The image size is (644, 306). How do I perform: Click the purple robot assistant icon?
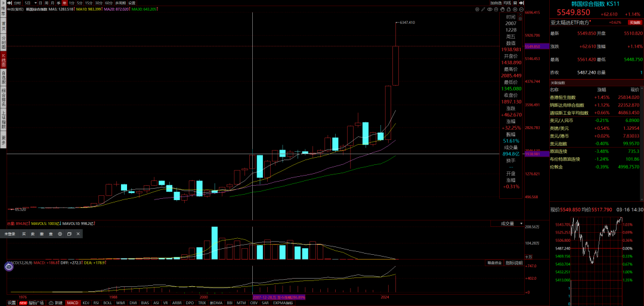[x=9, y=267]
